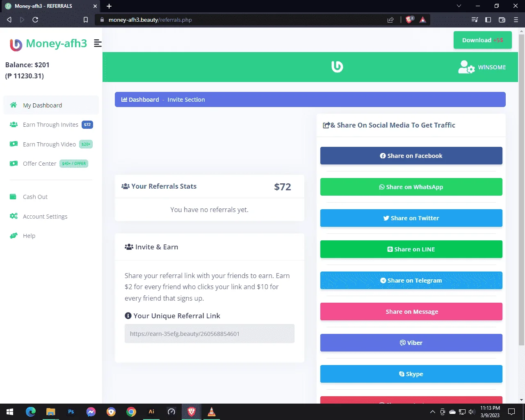Click the Skype share button
This screenshot has height=420, width=525.
pyautogui.click(x=411, y=374)
